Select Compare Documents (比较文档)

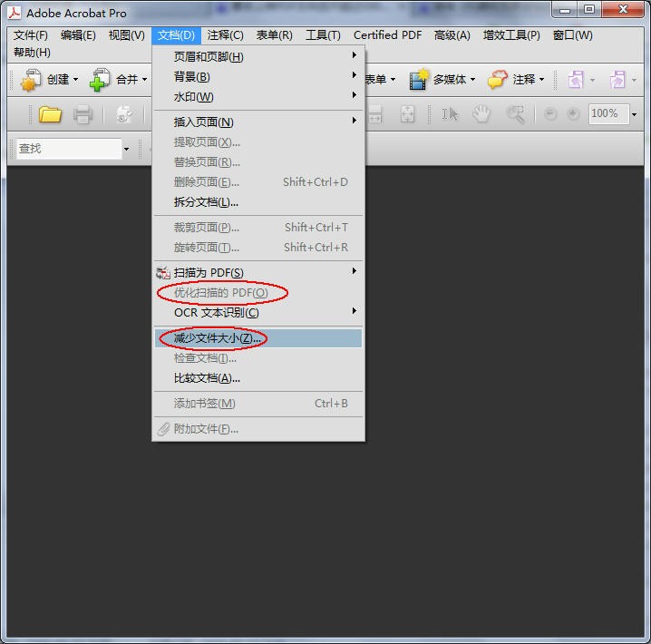258,378
